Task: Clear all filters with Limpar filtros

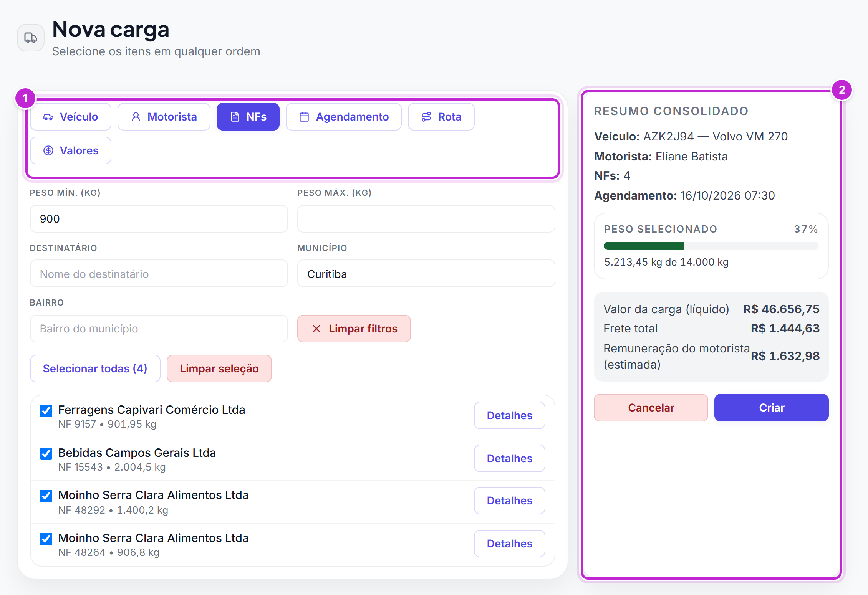Action: click(x=354, y=329)
